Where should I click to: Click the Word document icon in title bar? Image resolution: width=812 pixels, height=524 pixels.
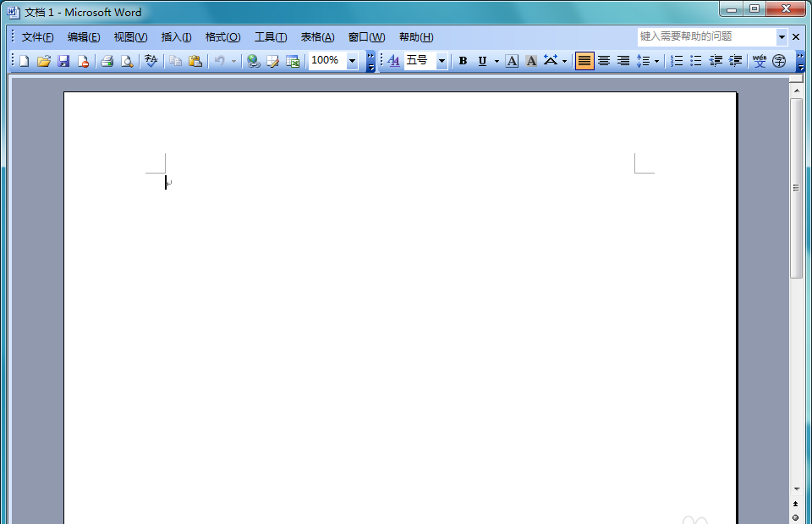click(14, 12)
